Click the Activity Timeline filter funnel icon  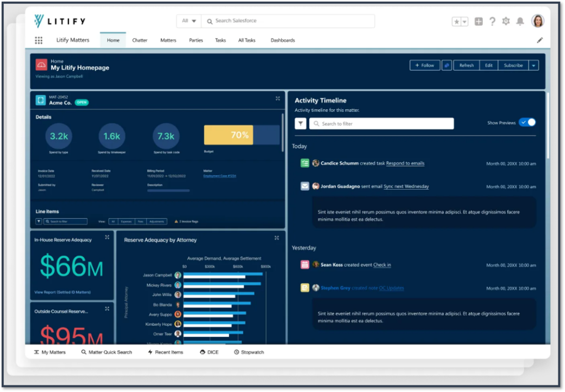301,123
